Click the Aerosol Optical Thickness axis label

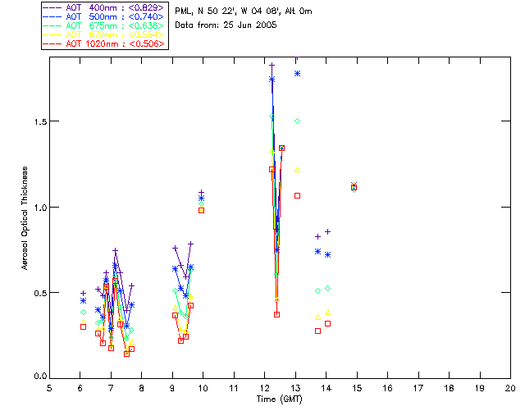click(x=25, y=218)
